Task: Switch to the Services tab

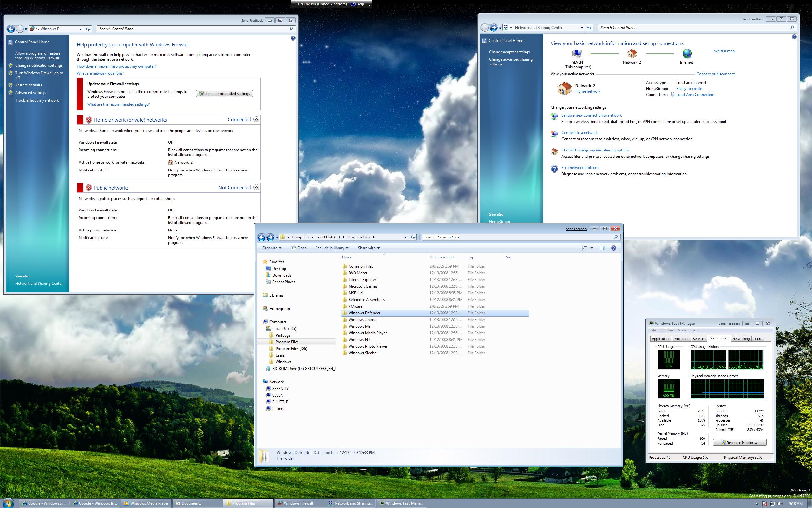Action: tap(699, 339)
